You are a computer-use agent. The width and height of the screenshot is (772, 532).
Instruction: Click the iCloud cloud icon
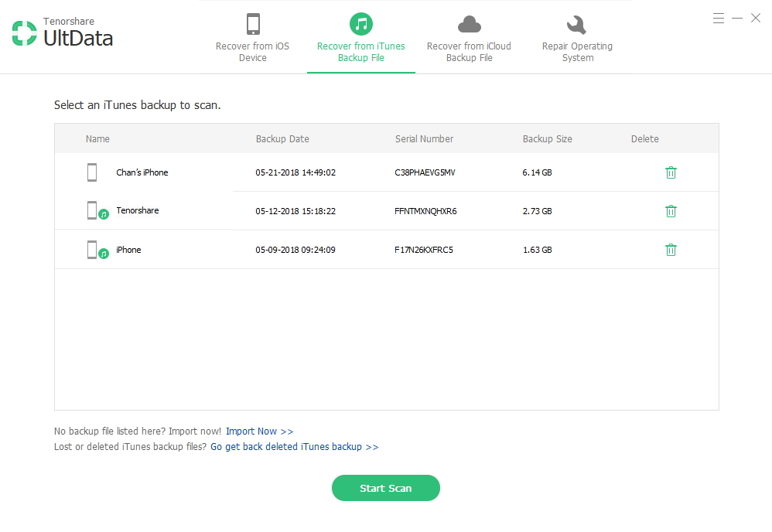point(470,24)
